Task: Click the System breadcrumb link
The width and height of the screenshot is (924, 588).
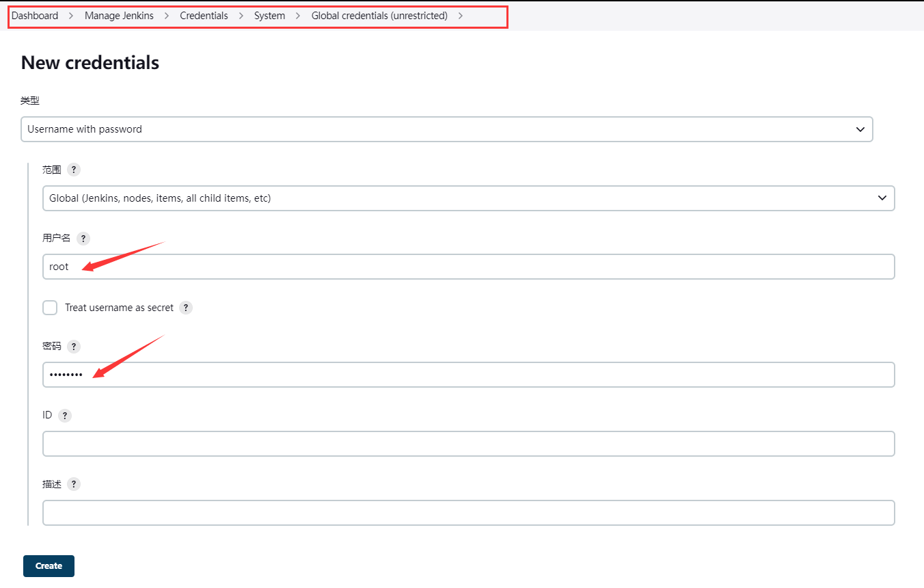Action: pyautogui.click(x=269, y=16)
